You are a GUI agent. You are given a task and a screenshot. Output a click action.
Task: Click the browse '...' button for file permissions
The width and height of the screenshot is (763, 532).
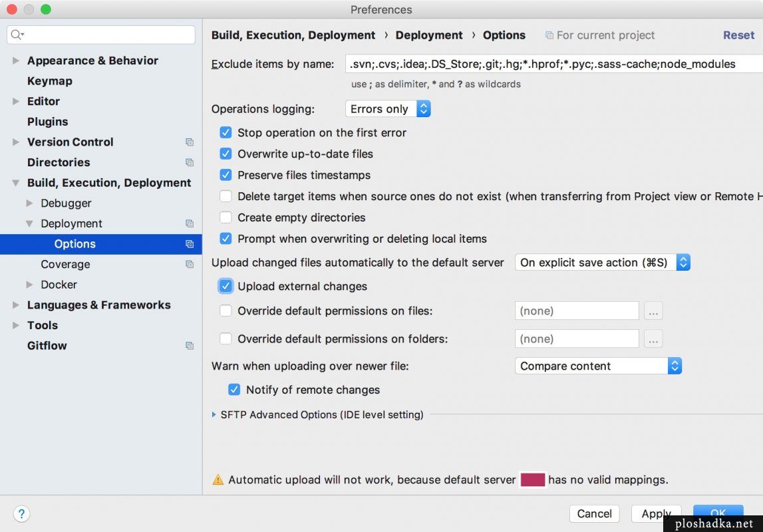click(x=653, y=311)
